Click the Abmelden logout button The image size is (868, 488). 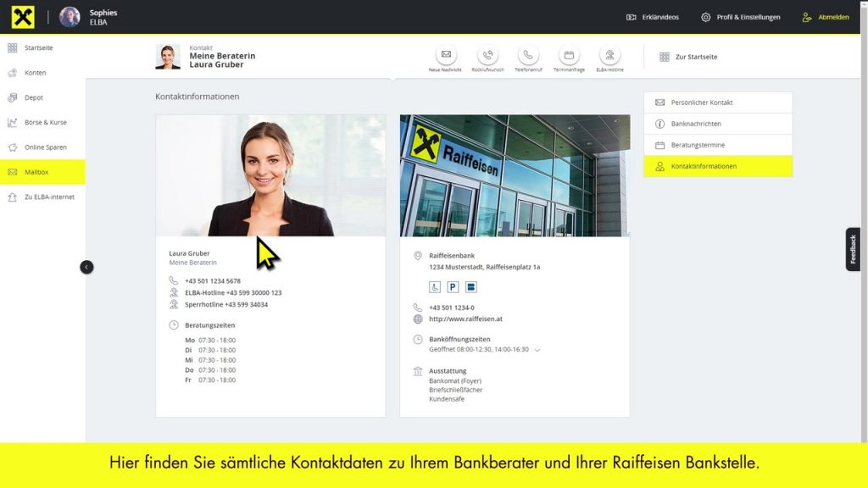pyautogui.click(x=826, y=17)
